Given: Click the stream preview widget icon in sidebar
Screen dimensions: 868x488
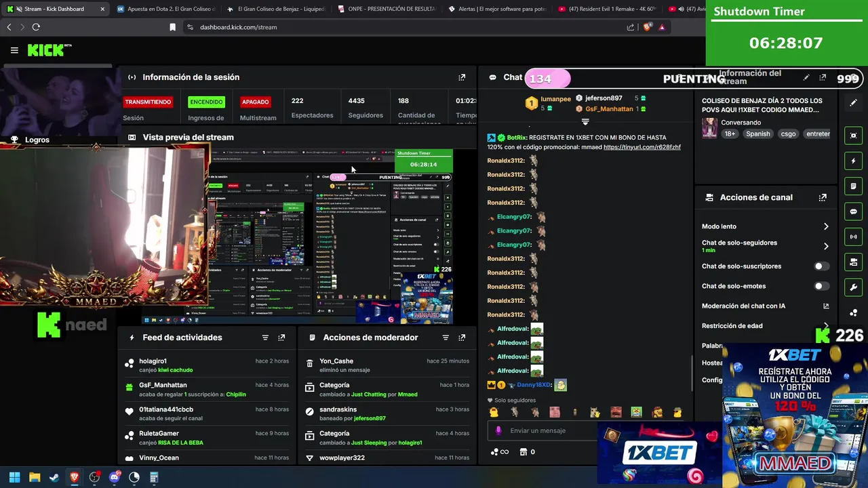Looking at the screenshot, I should tap(854, 136).
